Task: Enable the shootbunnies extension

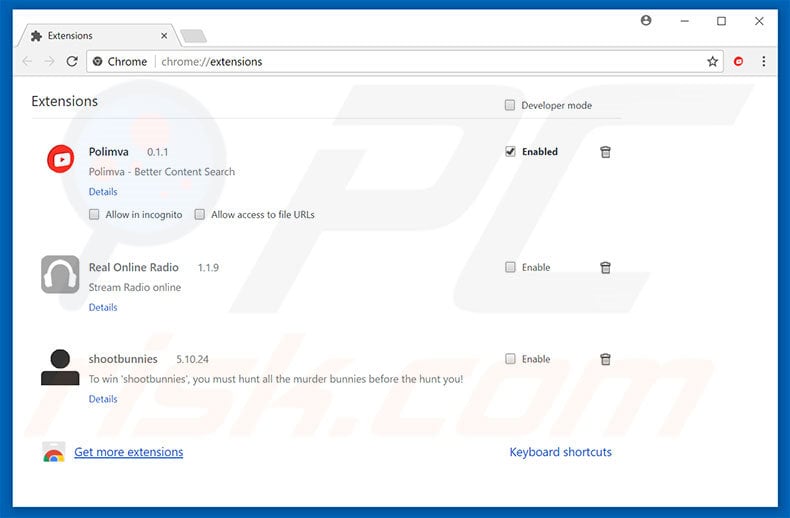Action: point(510,359)
